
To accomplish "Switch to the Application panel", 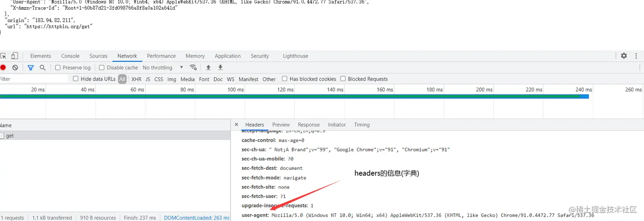I will [228, 56].
